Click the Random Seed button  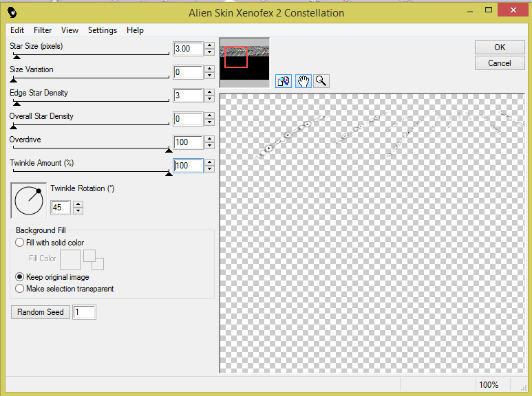(x=40, y=312)
